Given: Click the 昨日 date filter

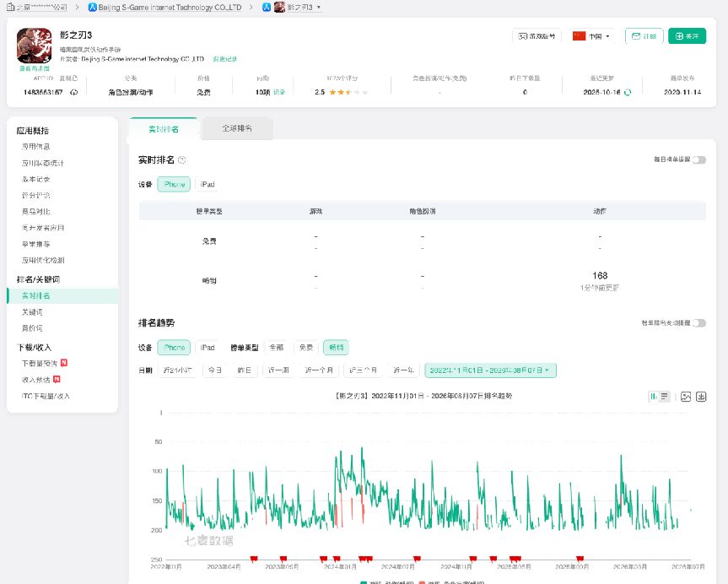Looking at the screenshot, I should 245,370.
